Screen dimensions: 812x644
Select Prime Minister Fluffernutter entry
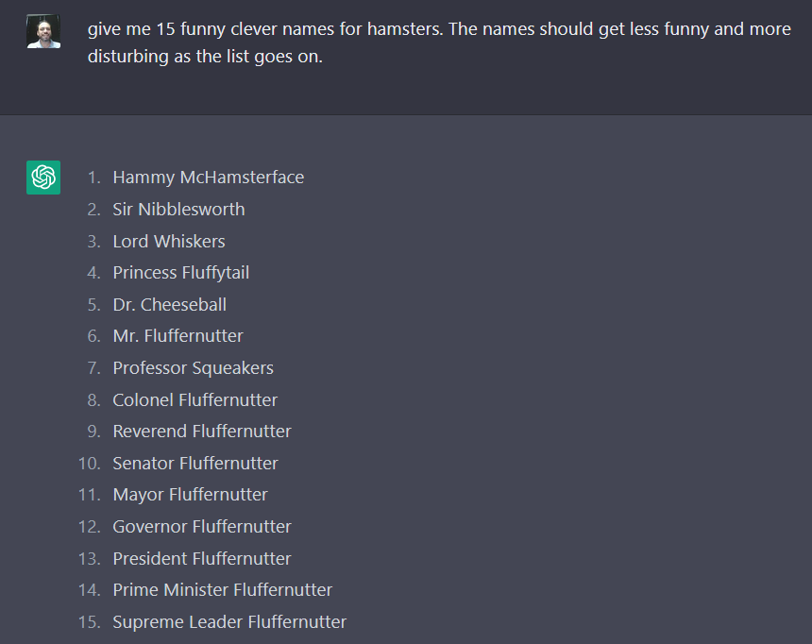(x=222, y=590)
